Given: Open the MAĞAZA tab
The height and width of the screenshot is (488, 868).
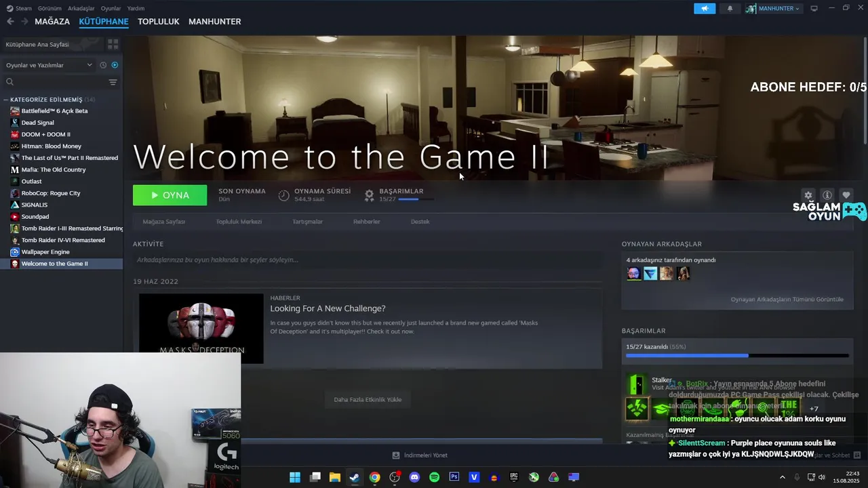Looking at the screenshot, I should (x=52, y=22).
